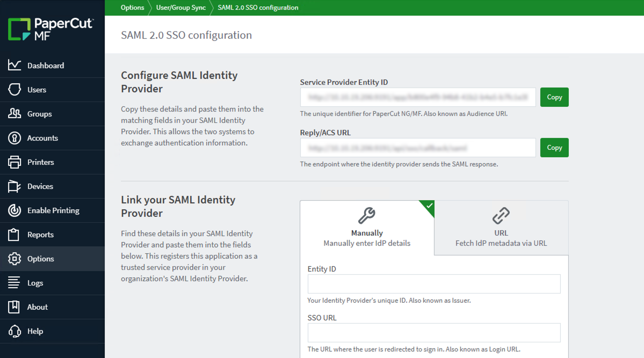Viewport: 644px width, 358px height.
Task: Copy the Service Provider Entity ID
Action: tap(554, 97)
